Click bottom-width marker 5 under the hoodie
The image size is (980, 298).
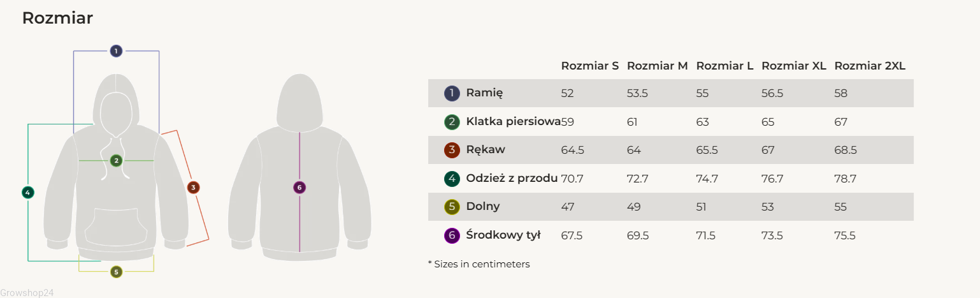(x=116, y=272)
